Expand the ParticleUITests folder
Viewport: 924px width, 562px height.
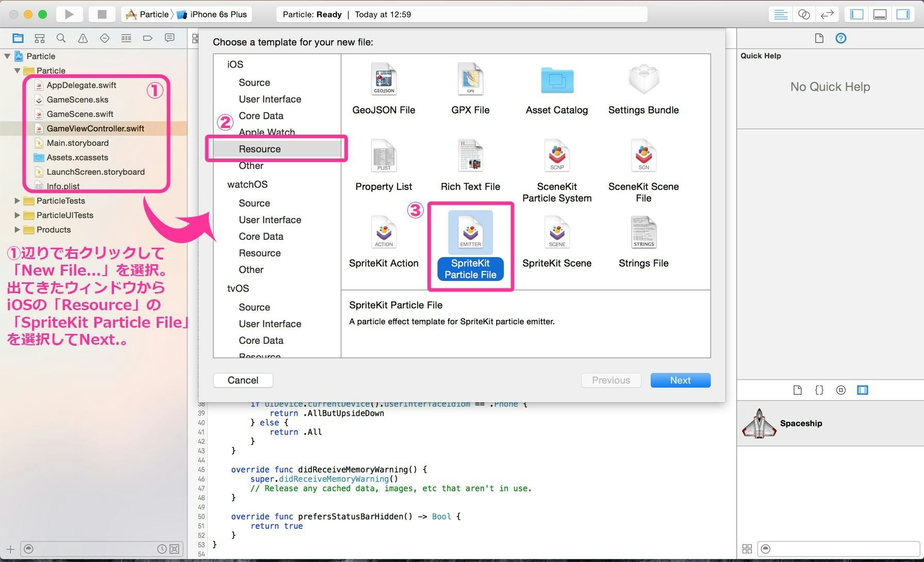pos(18,215)
